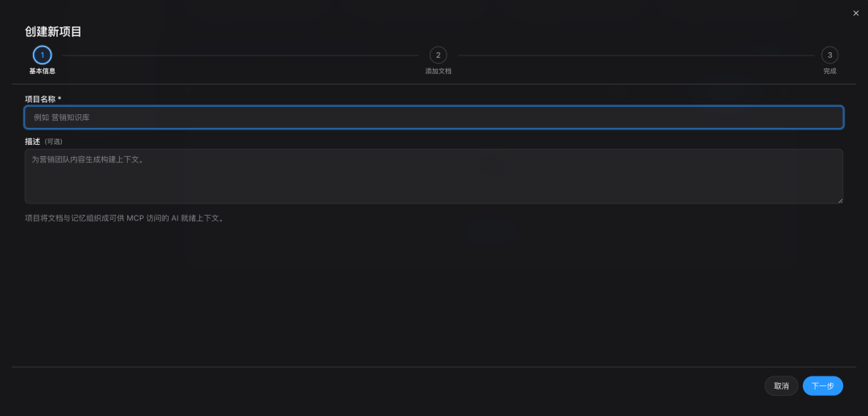Screen dimensions: 868x416
Task: Focus the 项目名称 text input
Action: 434,117
